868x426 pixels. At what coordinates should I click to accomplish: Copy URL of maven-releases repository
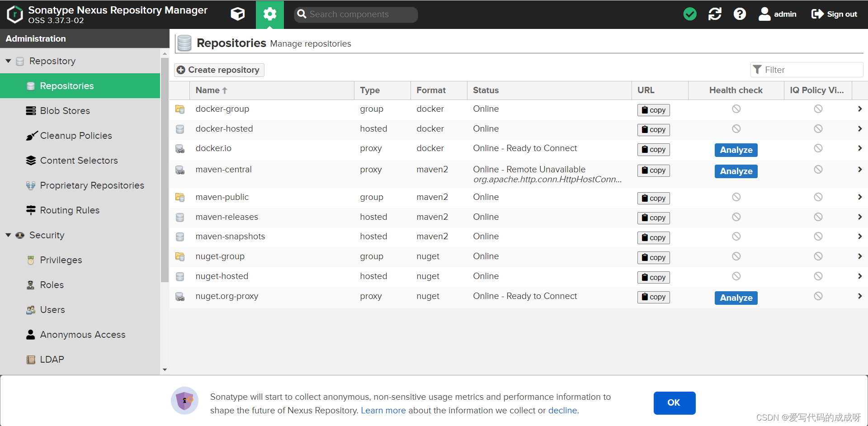point(653,218)
